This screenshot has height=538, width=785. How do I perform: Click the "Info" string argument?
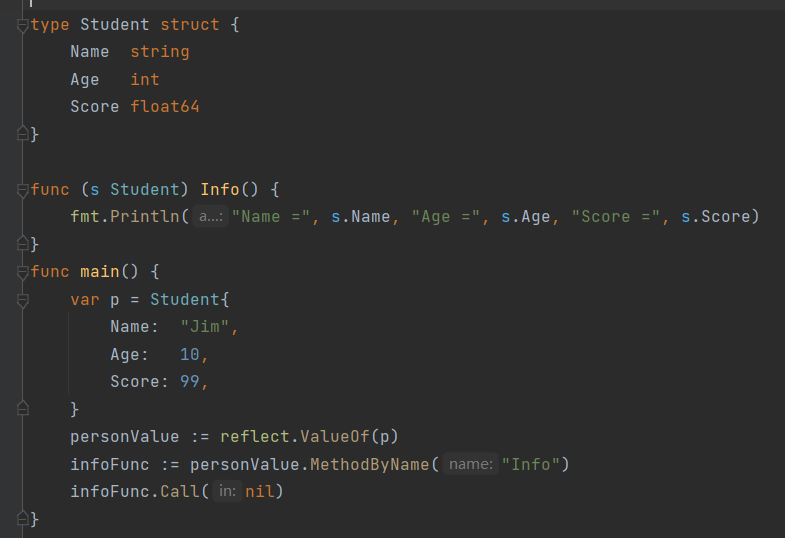531,464
